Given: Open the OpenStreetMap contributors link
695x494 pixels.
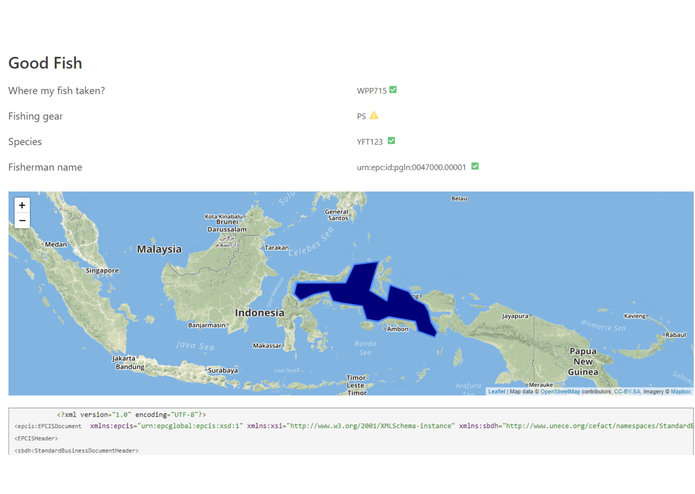Looking at the screenshot, I should [x=560, y=392].
